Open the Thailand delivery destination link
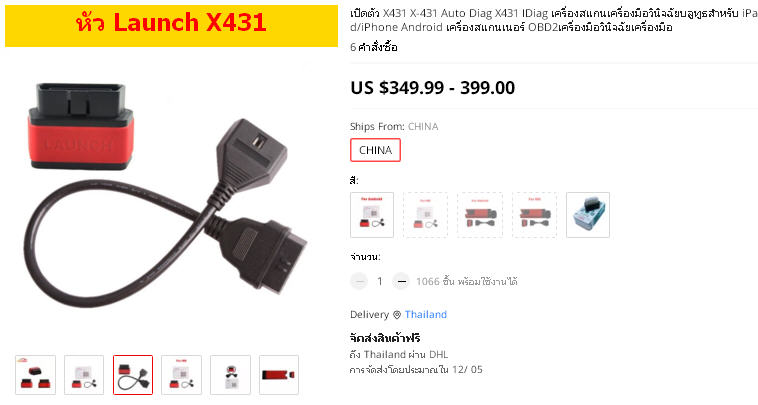758x405 pixels. (425, 315)
